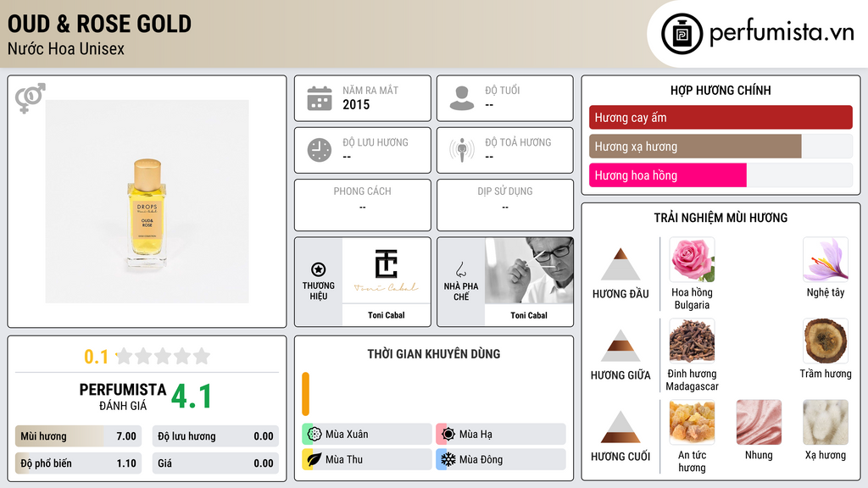Click the Hương đầu pyramid icon
Viewport: 868px width, 488px height.
620,264
